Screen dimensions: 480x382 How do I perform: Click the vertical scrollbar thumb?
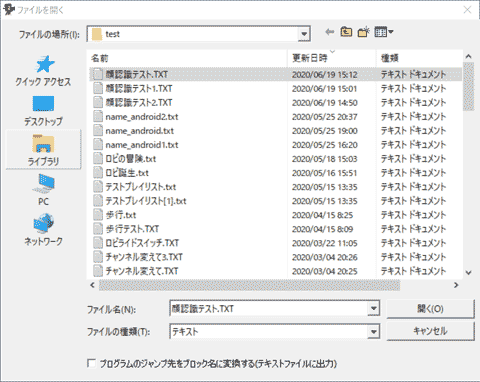[x=468, y=86]
